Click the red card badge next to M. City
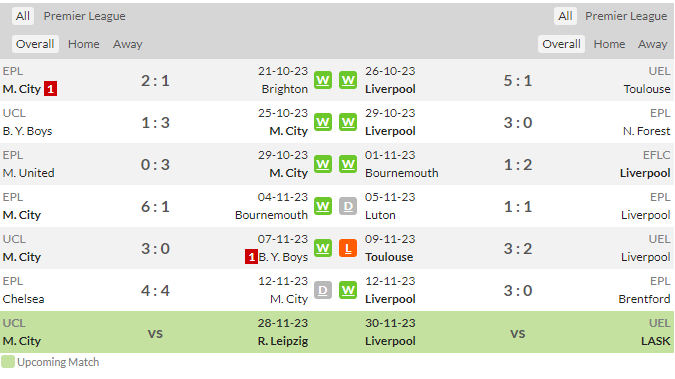The image size is (675, 379). 50,89
